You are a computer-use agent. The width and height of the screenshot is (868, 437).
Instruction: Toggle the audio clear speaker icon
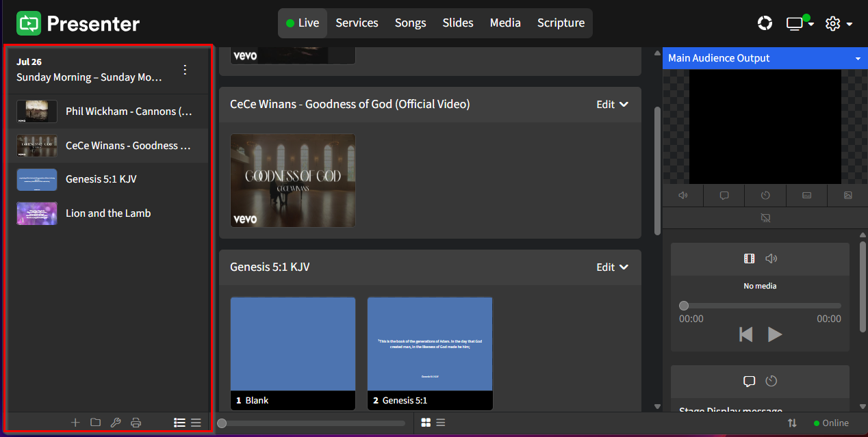[x=683, y=196]
